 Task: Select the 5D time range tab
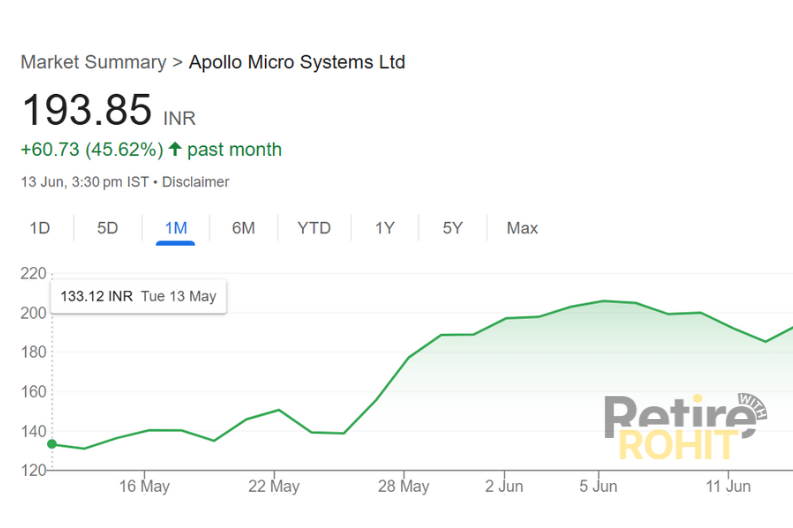[107, 228]
